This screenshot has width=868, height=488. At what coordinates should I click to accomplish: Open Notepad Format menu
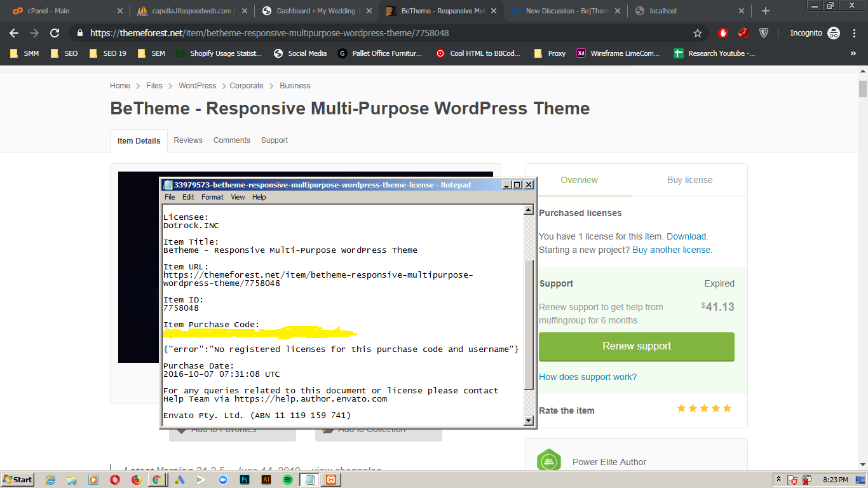[212, 197]
